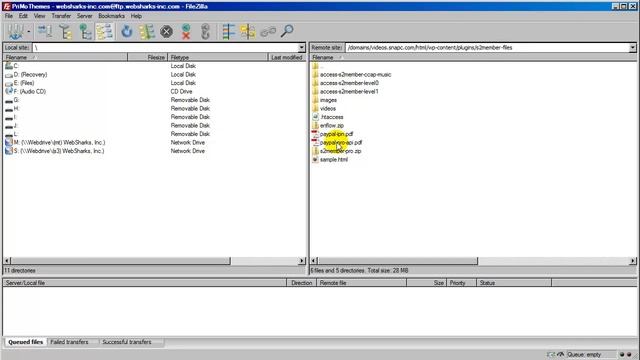
Task: Click into the Remote site path field
Action: pyautogui.click(x=487, y=48)
